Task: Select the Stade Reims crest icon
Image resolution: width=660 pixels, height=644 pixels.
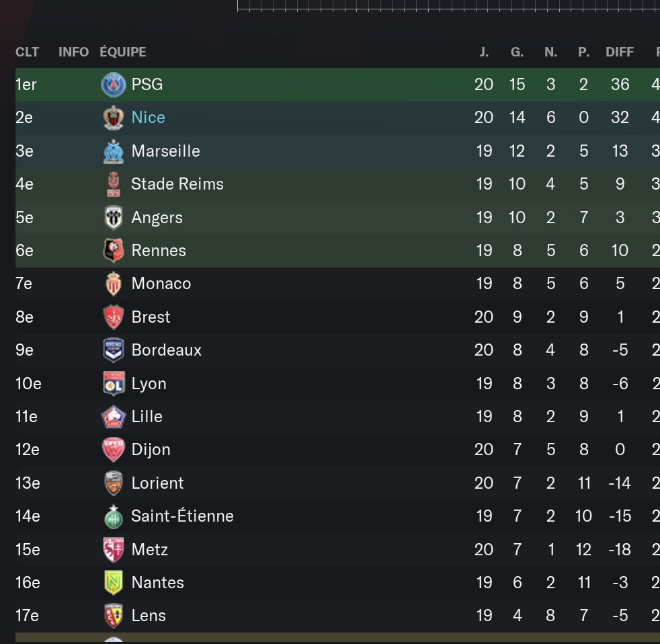Action: coord(113,184)
